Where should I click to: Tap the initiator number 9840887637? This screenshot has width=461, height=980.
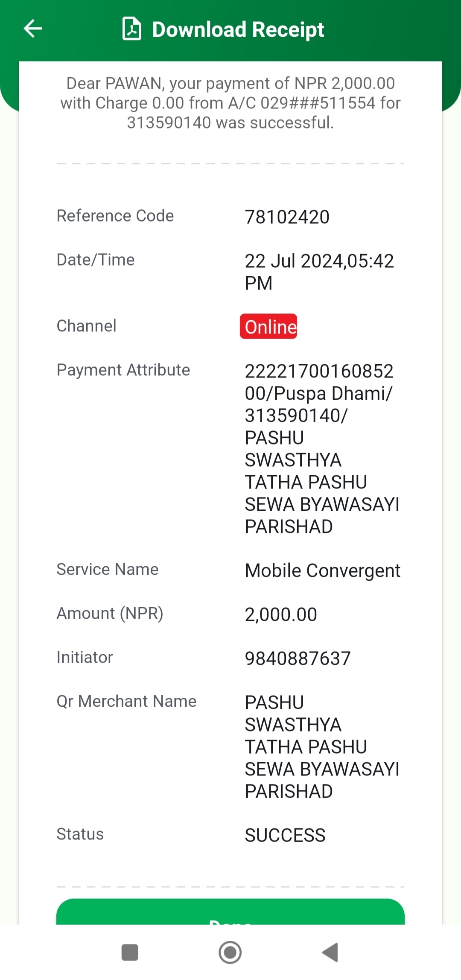coord(298,658)
